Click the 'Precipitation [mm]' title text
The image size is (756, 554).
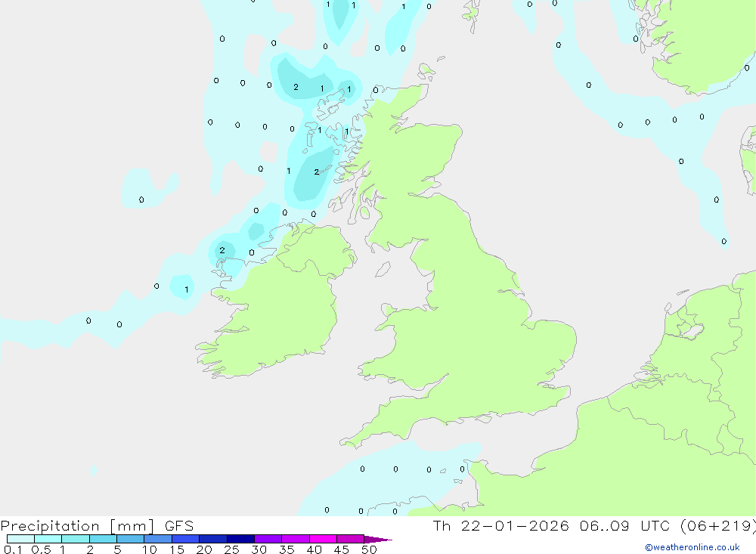[77, 526]
